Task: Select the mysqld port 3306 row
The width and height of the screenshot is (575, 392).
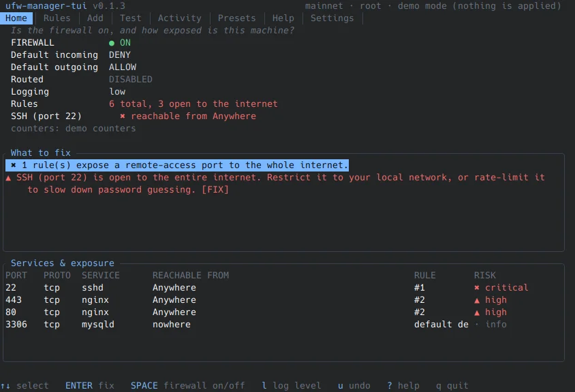Action: point(283,325)
